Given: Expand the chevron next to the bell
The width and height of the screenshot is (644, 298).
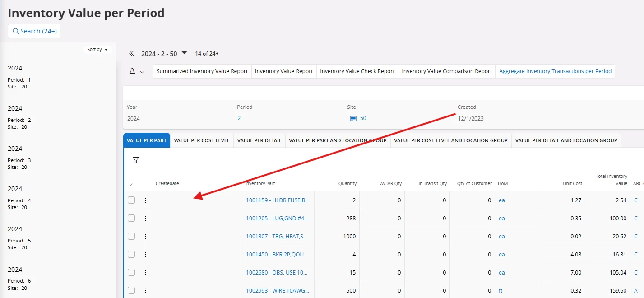Looking at the screenshot, I should 142,72.
